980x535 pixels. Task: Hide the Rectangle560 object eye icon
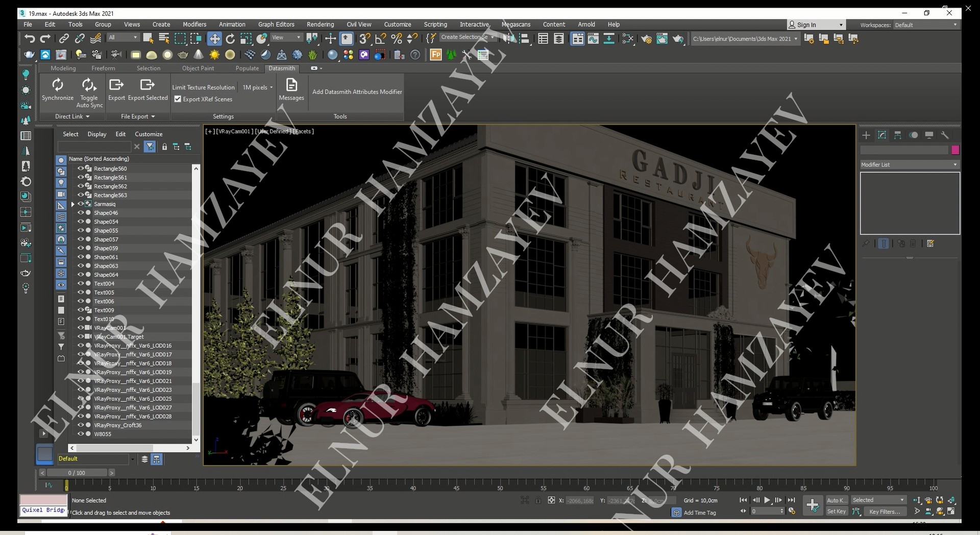click(80, 168)
